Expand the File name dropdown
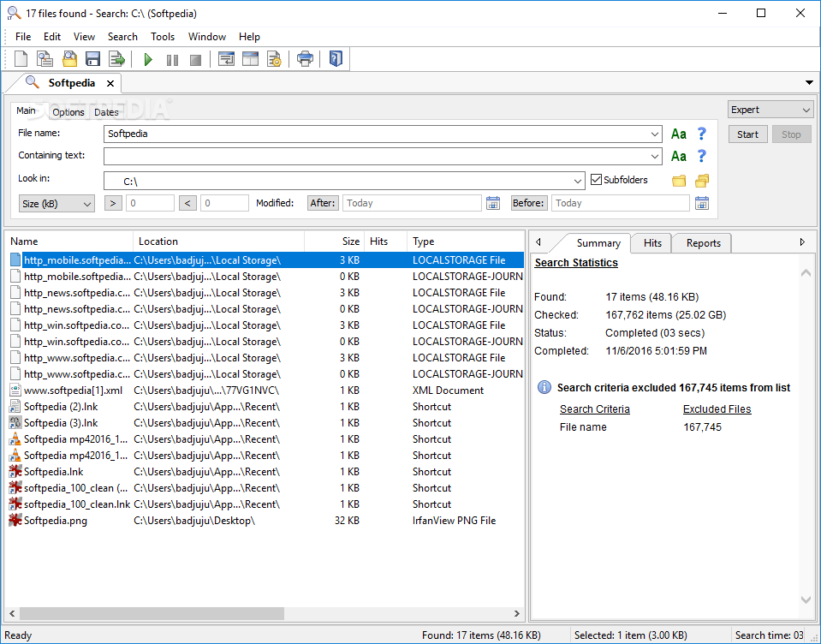Viewport: 821px width, 644px height. [655, 134]
